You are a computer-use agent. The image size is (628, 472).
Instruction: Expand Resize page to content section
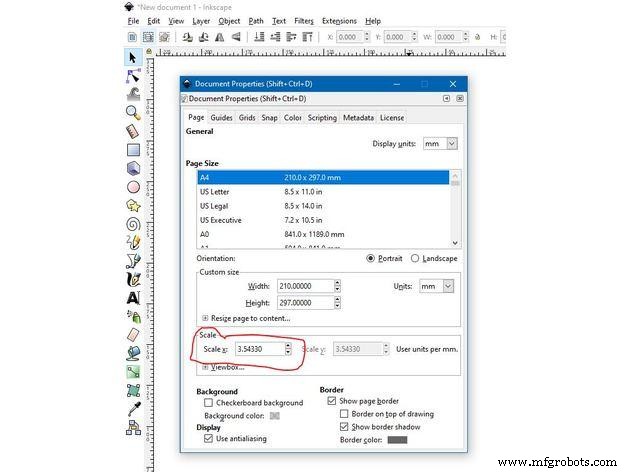(x=206, y=318)
